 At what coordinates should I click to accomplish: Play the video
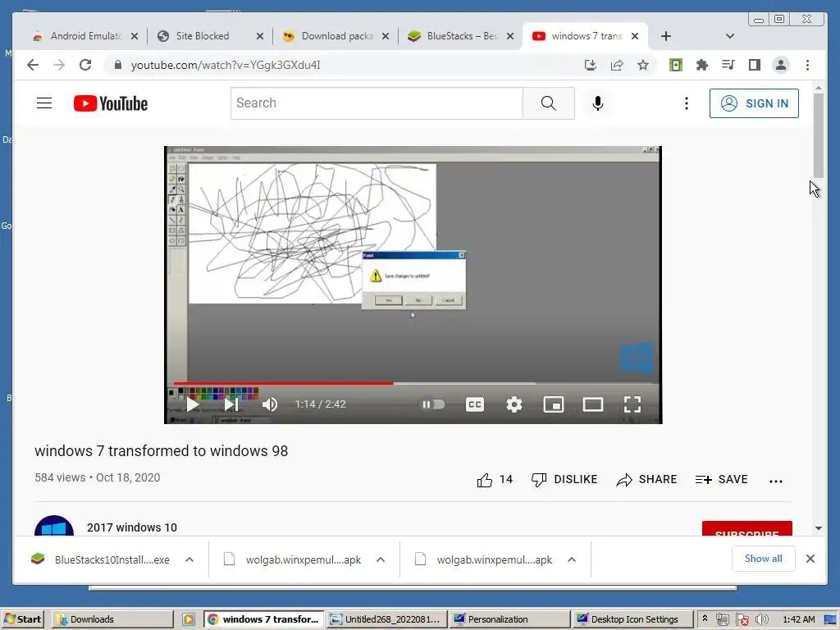tap(192, 404)
